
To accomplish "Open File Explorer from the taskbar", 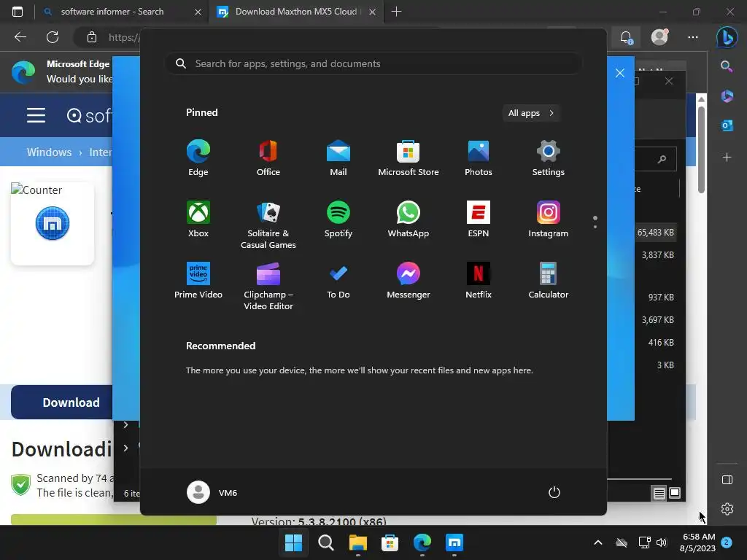I will 357,542.
